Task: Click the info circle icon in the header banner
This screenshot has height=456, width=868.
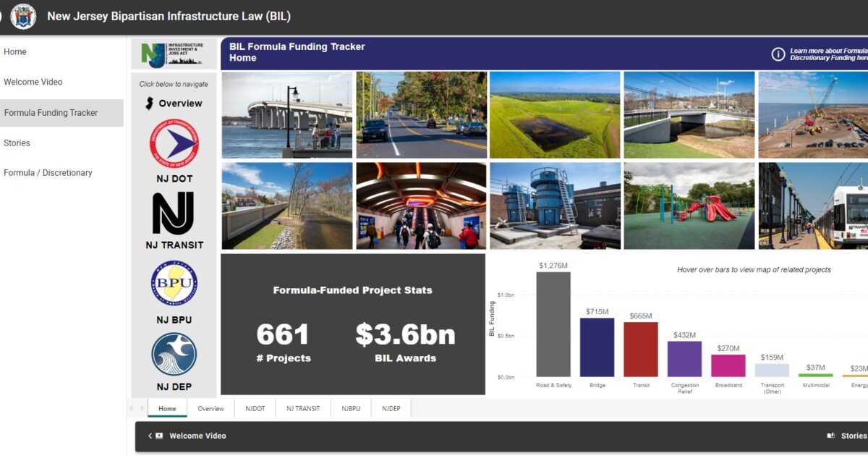Action: (x=778, y=52)
